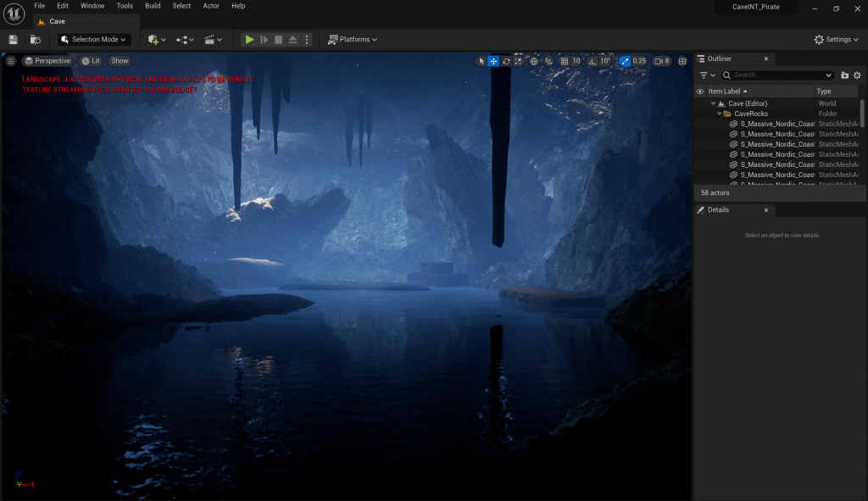The width and height of the screenshot is (868, 501).
Task: Click the Stop simulation square button
Action: tap(278, 39)
